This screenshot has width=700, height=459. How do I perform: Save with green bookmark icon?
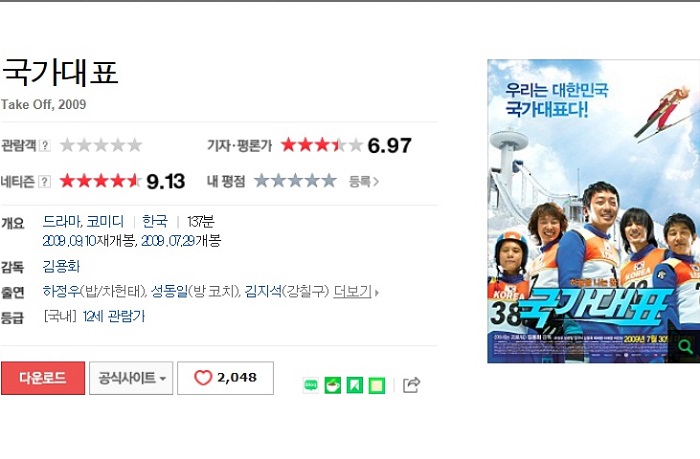tap(355, 385)
